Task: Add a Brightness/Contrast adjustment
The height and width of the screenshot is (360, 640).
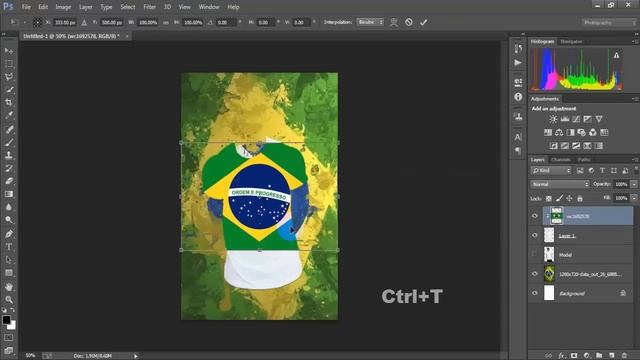Action: (553, 119)
